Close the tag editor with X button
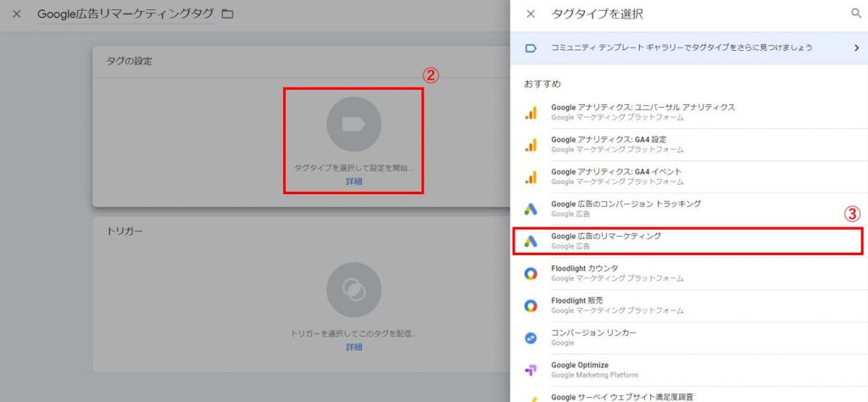 [17, 14]
